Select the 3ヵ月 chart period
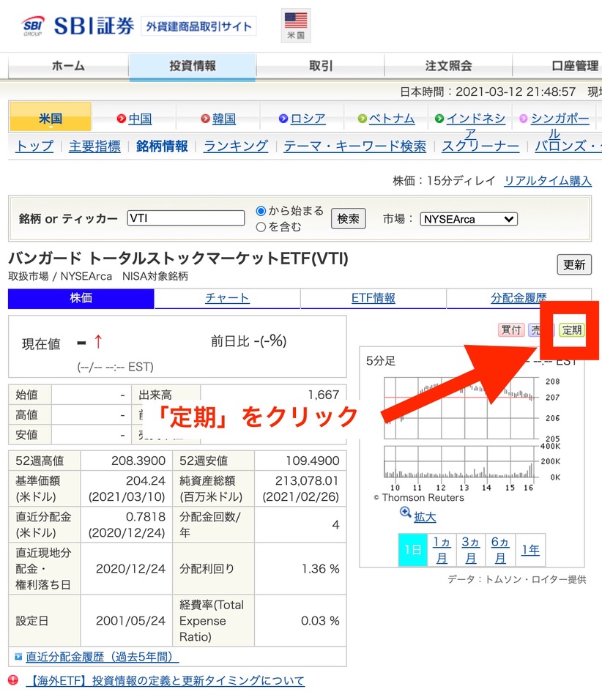This screenshot has width=602, height=700. 471,550
